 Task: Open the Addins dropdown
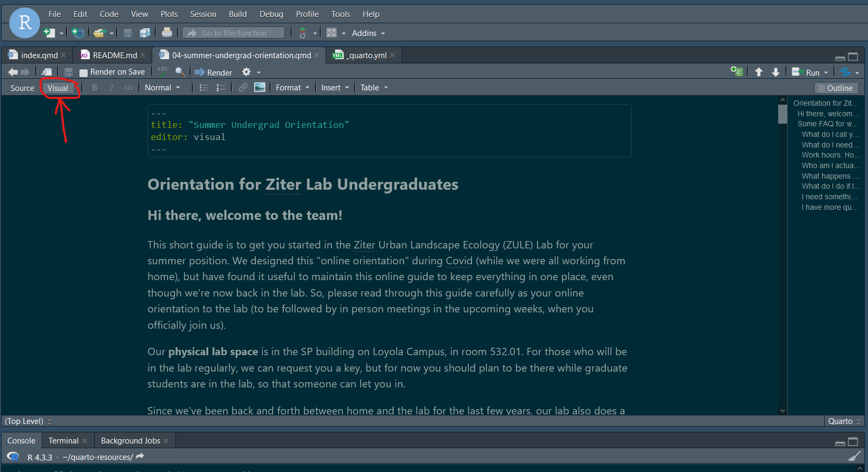click(x=368, y=33)
